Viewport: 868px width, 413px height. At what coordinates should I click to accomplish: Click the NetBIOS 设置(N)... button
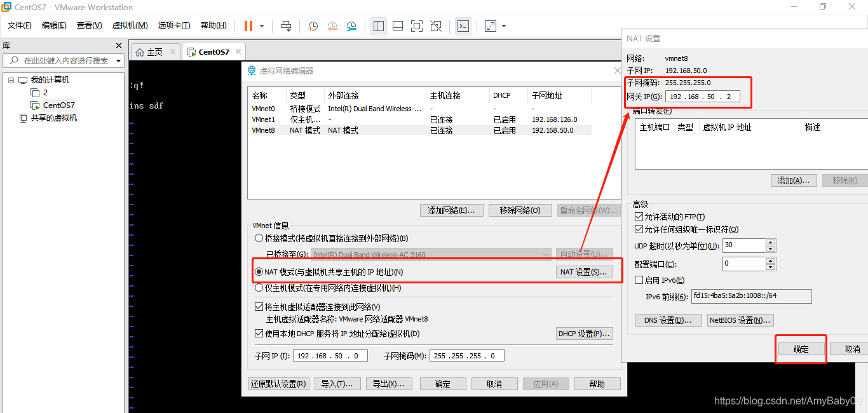click(x=740, y=320)
